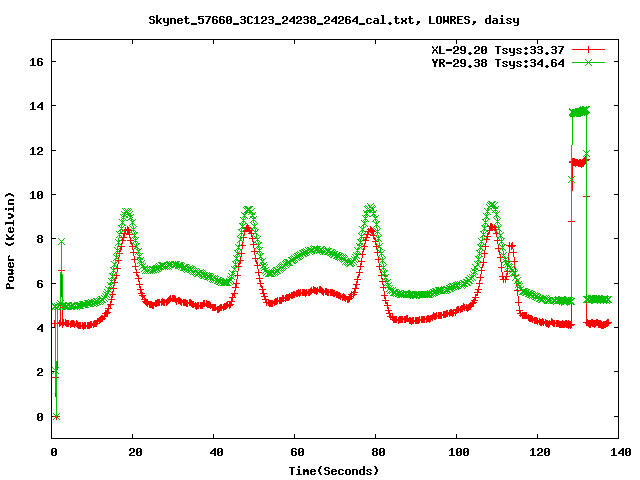Click y-axis tick value 12
This screenshot has height=480, width=640.
37,151
